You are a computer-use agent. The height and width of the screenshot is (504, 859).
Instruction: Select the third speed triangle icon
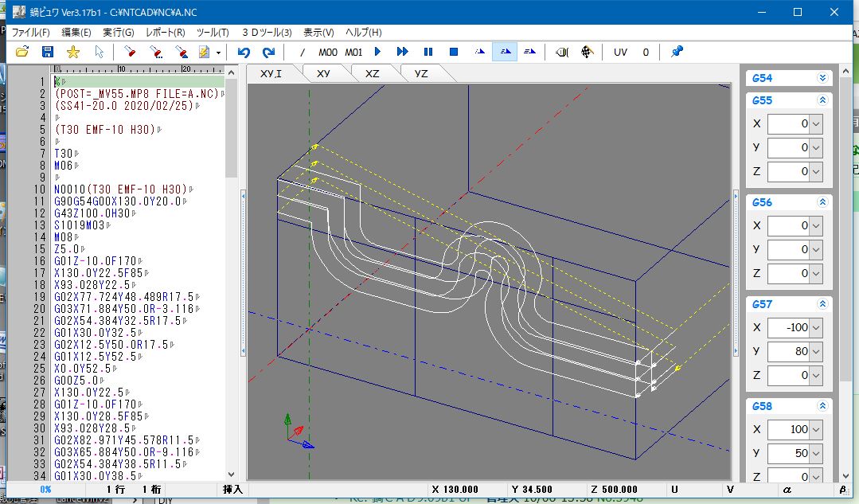tap(529, 52)
